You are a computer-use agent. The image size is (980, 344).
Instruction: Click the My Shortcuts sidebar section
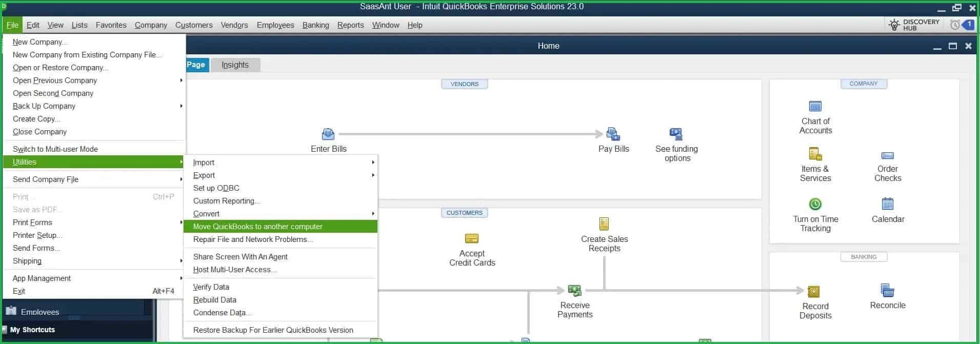click(x=32, y=330)
